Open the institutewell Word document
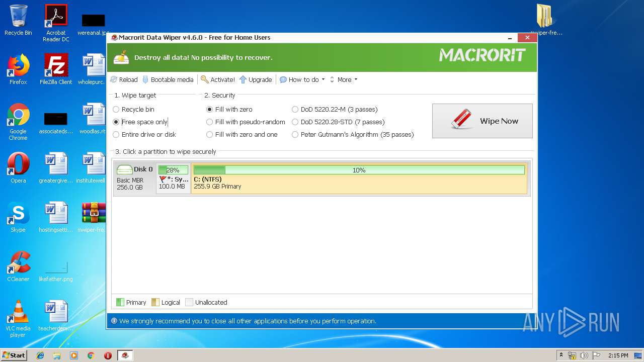644x362 pixels. [92, 168]
